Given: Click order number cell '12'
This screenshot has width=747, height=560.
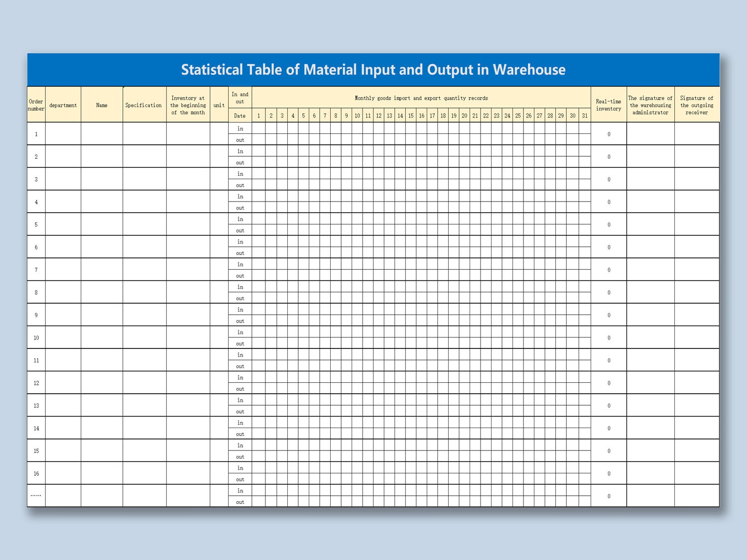Looking at the screenshot, I should click(36, 383).
